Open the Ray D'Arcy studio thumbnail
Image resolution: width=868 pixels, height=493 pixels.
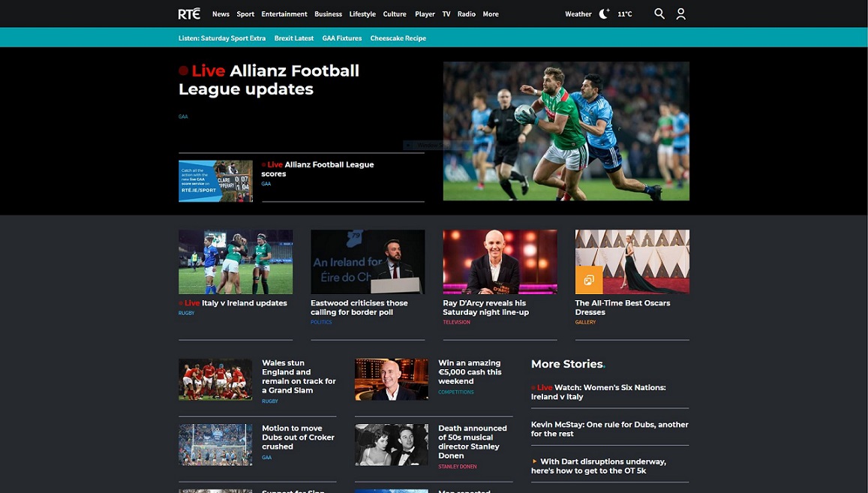pyautogui.click(x=500, y=262)
